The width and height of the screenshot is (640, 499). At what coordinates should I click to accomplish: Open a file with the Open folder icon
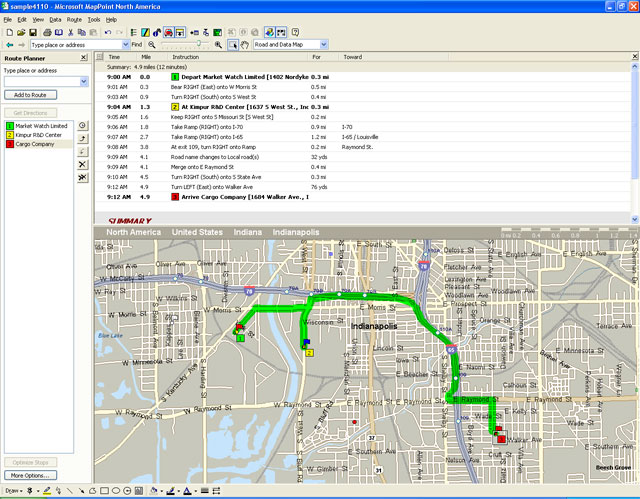tap(21, 32)
